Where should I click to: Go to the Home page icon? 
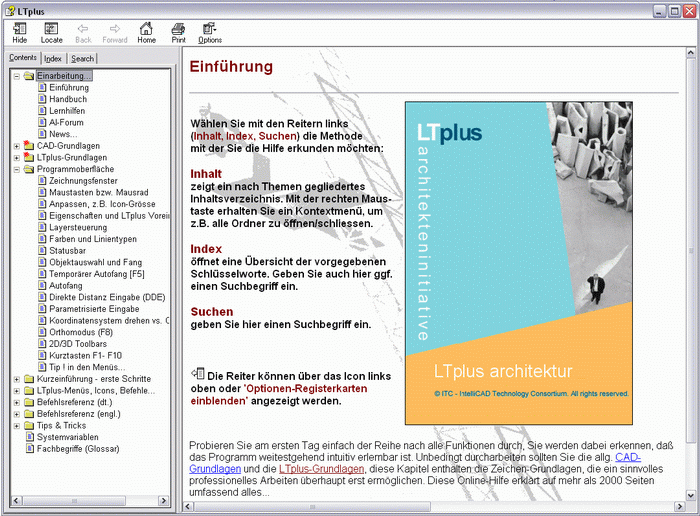[x=146, y=29]
